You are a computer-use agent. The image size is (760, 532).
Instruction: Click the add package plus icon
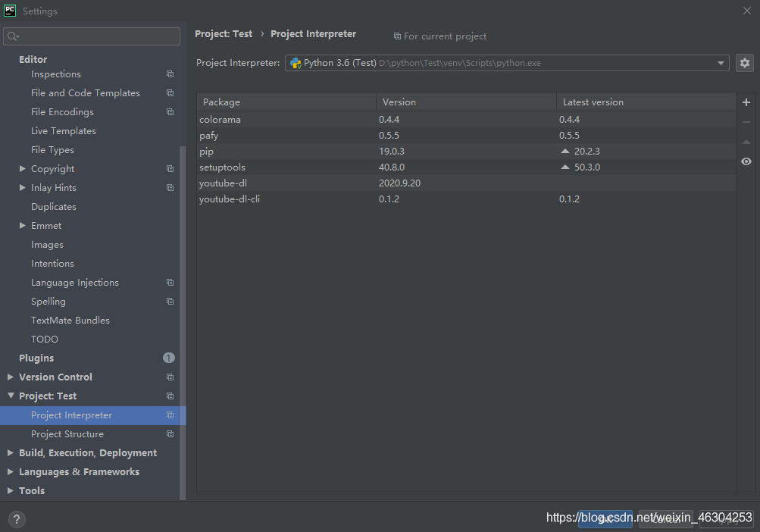(746, 102)
